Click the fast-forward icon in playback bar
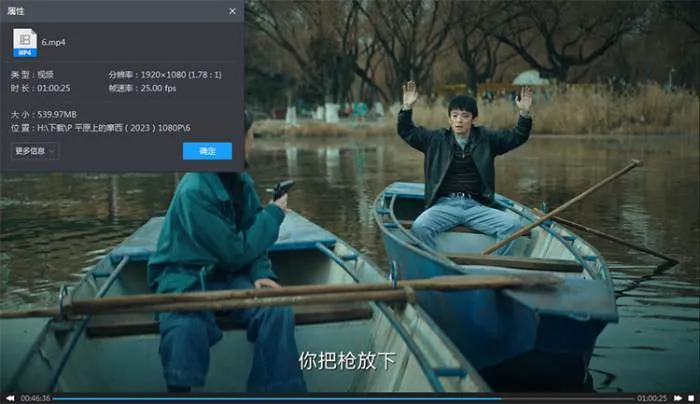Screen dimensions: 700x404 678,397
